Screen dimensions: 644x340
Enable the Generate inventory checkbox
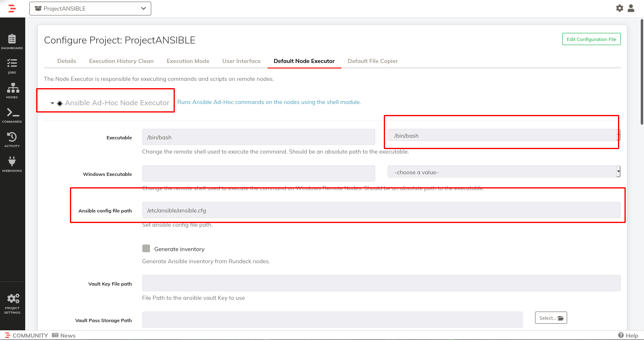[146, 249]
